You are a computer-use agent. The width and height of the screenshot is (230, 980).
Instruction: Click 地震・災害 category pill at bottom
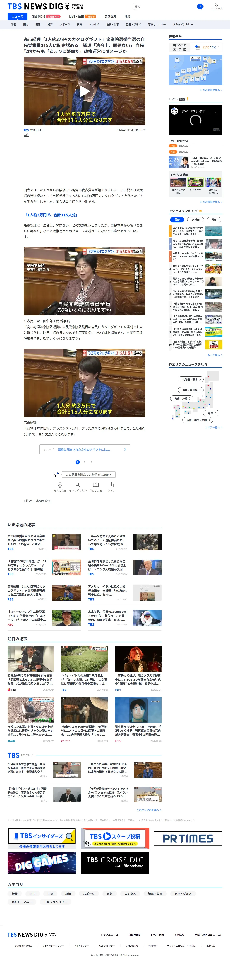tap(155, 894)
